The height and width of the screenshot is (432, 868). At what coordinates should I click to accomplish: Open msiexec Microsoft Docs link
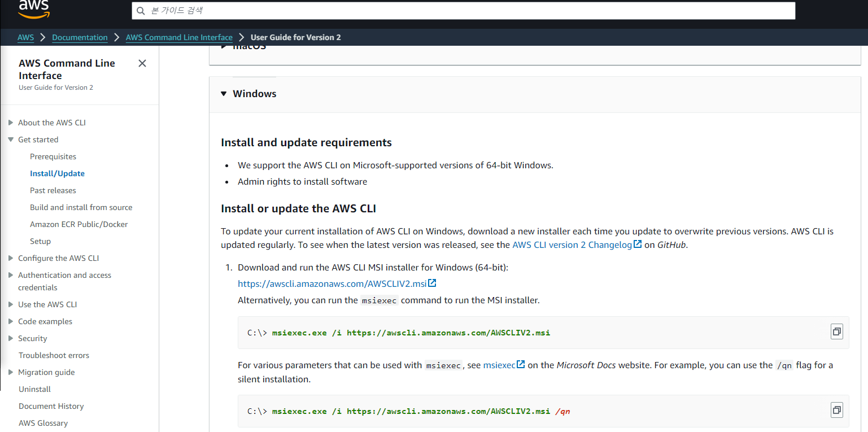click(499, 365)
